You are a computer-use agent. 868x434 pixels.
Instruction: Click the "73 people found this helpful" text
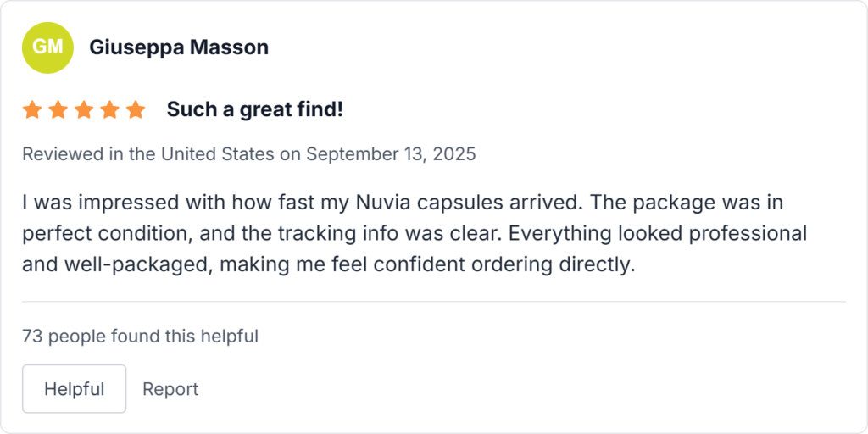pos(140,337)
